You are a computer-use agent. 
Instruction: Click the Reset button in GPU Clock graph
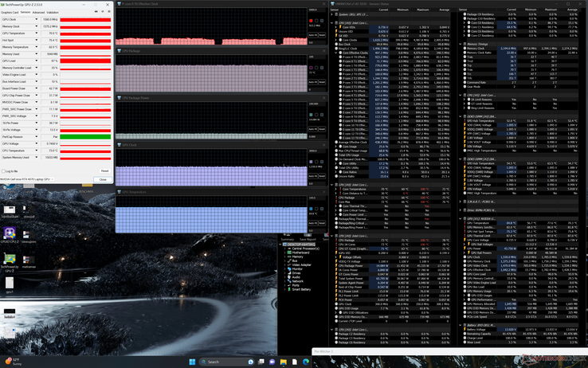[322, 176]
